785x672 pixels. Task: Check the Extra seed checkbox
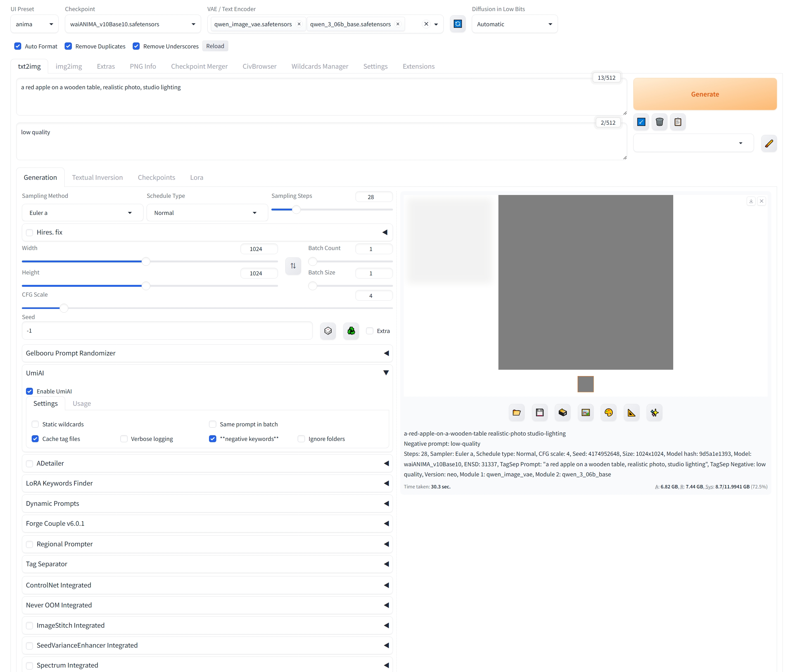click(x=370, y=331)
